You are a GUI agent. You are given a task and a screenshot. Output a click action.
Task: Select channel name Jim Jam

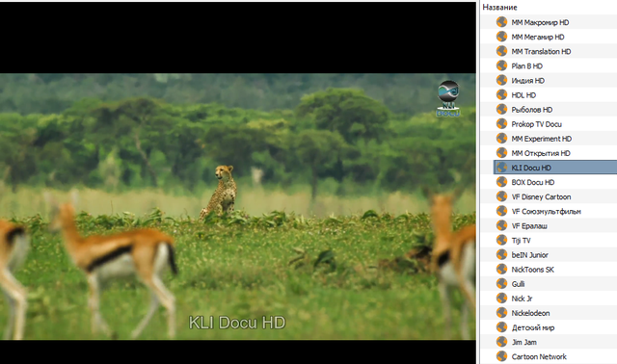pos(524,343)
